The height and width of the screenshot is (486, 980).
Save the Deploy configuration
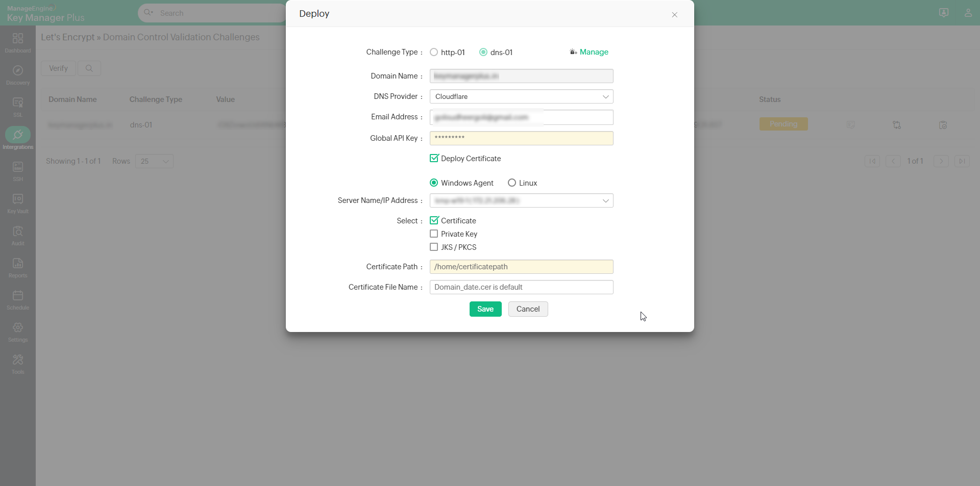click(485, 309)
